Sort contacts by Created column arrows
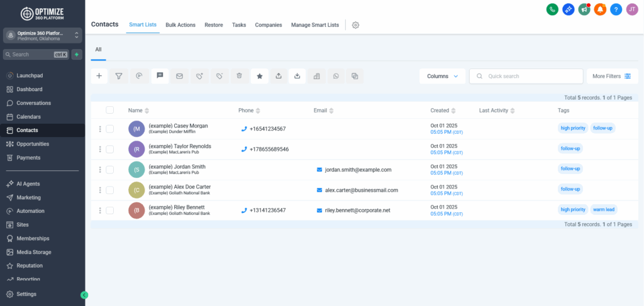 pos(453,111)
